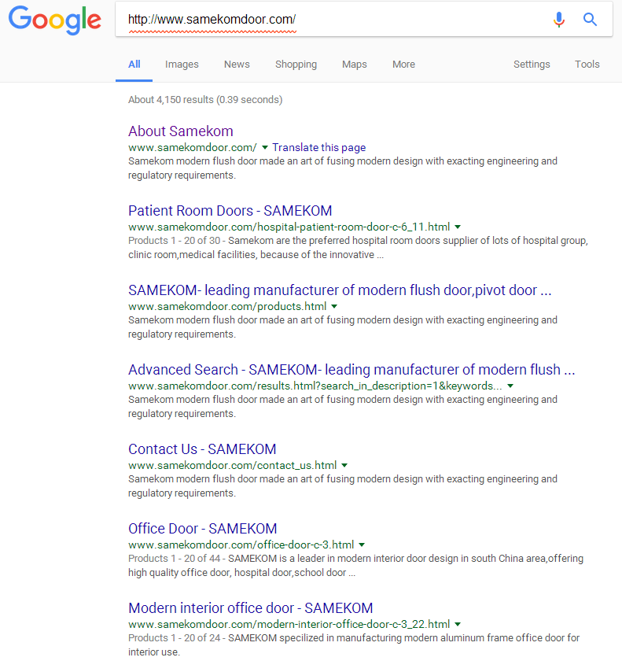
Task: Open Patient Room Doors - SAMEKOM result
Action: (230, 211)
